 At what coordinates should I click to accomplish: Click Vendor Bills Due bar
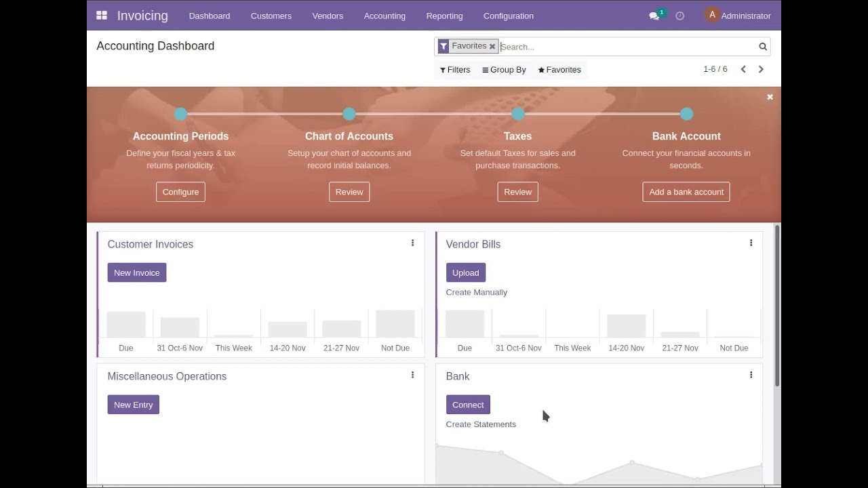[465, 323]
